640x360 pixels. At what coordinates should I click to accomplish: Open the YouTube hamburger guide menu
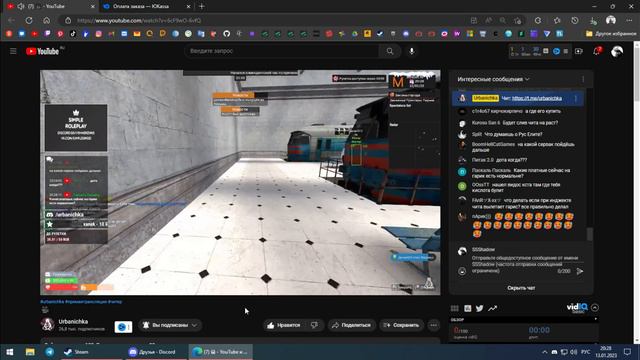(x=13, y=51)
